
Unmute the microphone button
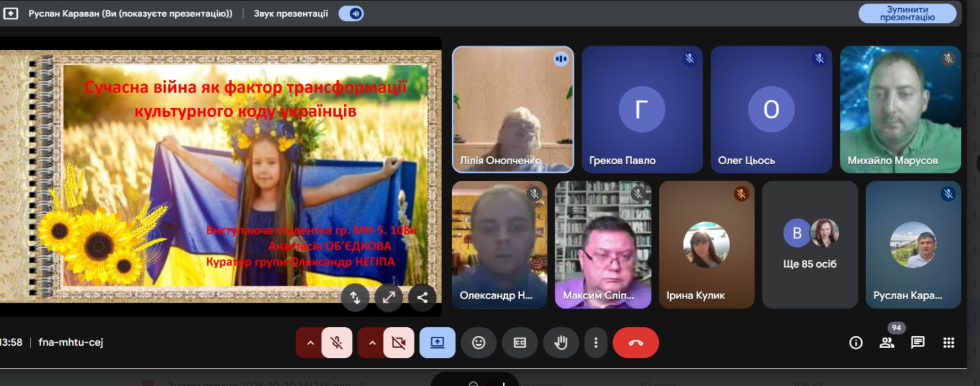pos(337,342)
